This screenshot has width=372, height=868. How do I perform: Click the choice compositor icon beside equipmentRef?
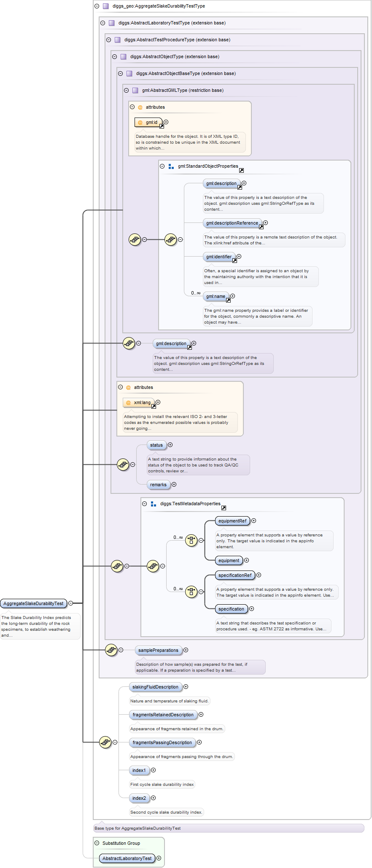pyautogui.click(x=191, y=540)
